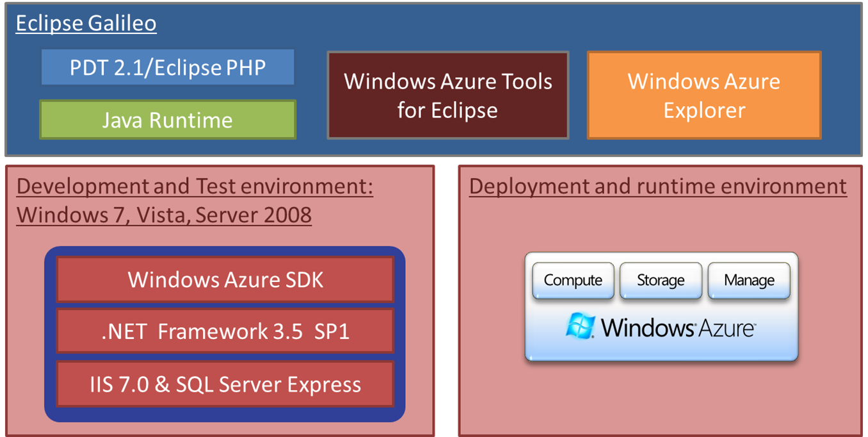This screenshot has height=437, width=868.
Task: Select the .NET Framework 3.5 SP1 bar
Action: tap(225, 331)
